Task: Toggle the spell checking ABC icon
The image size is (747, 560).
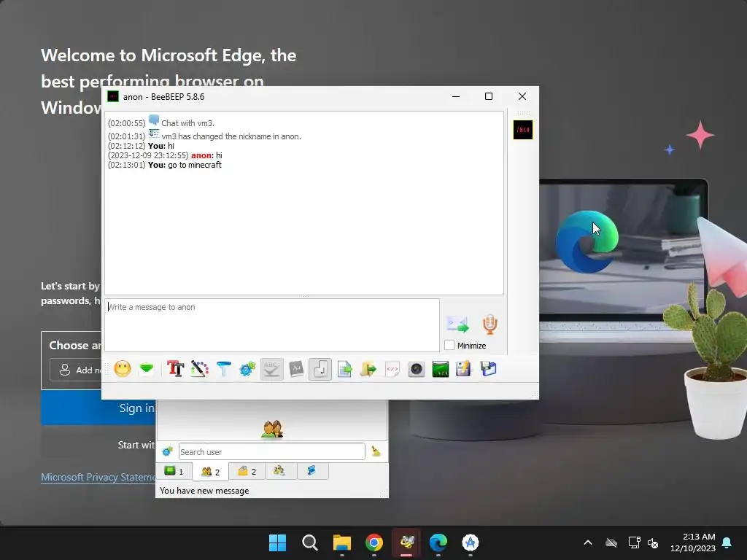Action: click(272, 369)
